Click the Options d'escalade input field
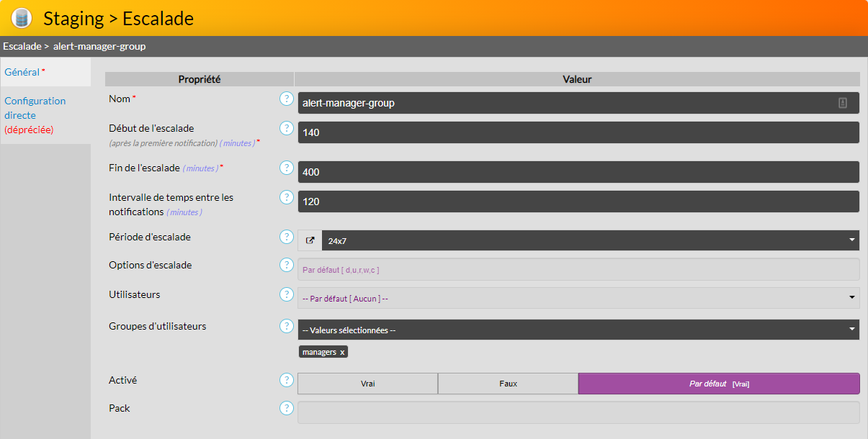 578,269
